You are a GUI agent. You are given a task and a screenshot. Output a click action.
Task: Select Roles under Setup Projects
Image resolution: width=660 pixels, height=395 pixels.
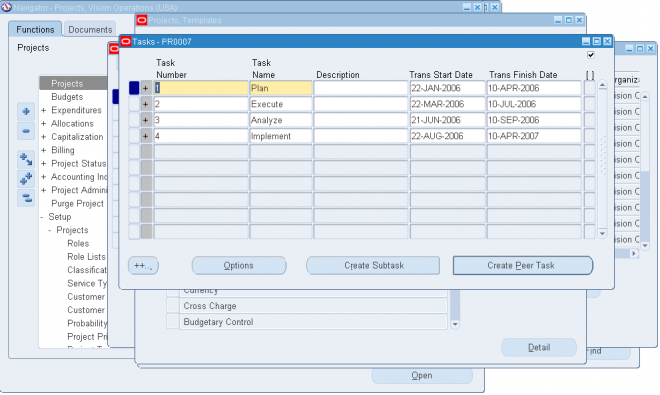[x=78, y=244]
